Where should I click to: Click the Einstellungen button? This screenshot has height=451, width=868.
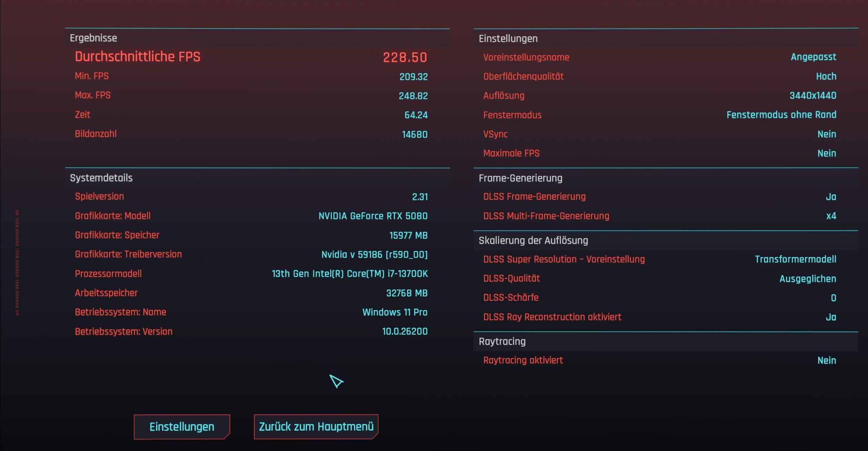182,427
